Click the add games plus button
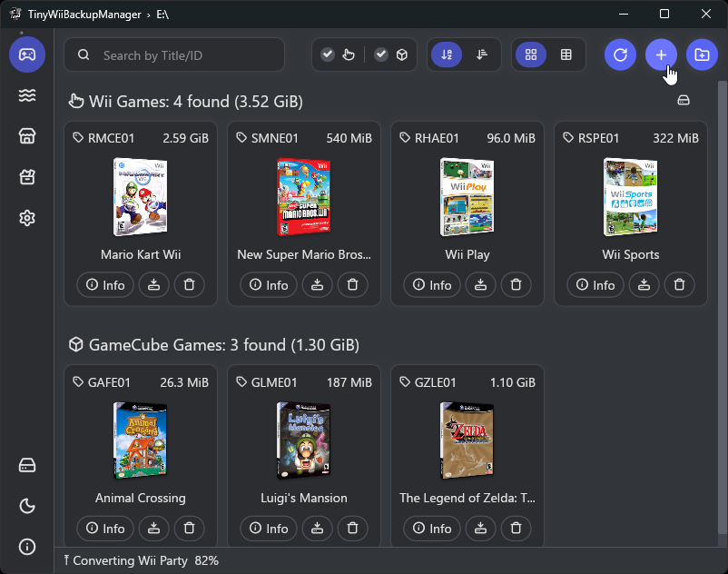 [x=661, y=55]
